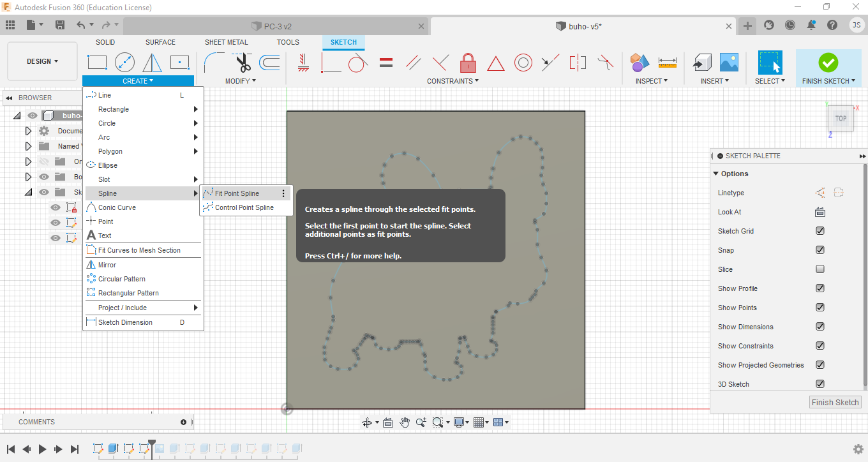Select the Offset tool icon
The image size is (868, 462).
(x=270, y=62)
